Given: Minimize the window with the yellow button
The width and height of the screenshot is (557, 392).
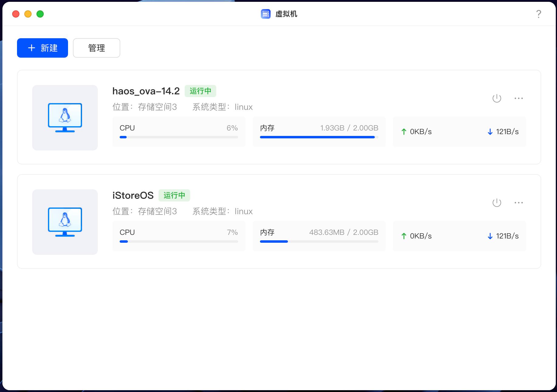Looking at the screenshot, I should [x=28, y=14].
